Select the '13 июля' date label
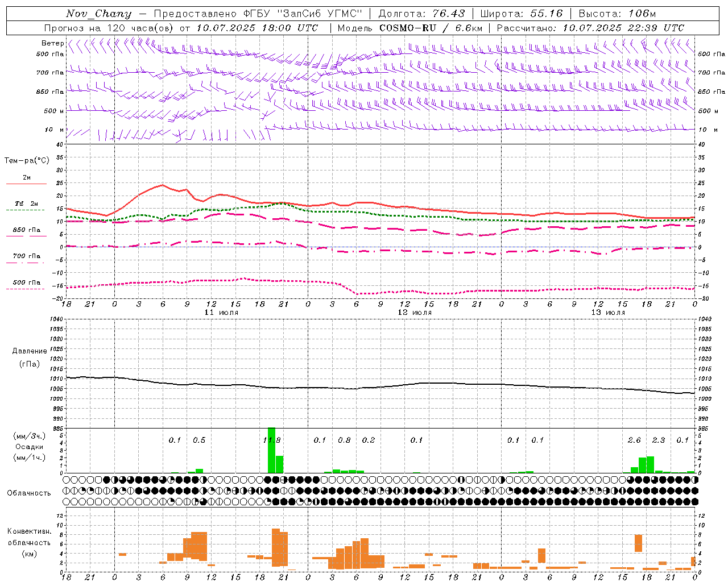 (x=608, y=313)
